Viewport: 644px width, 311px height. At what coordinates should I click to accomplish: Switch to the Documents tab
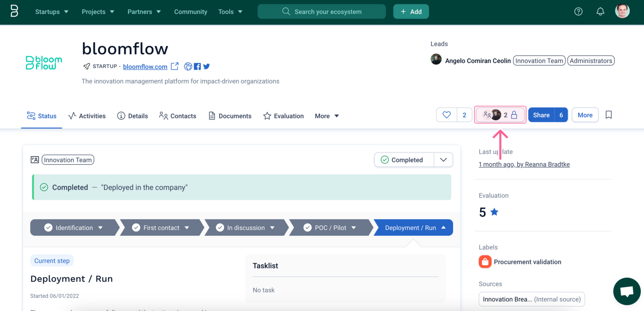click(x=230, y=116)
